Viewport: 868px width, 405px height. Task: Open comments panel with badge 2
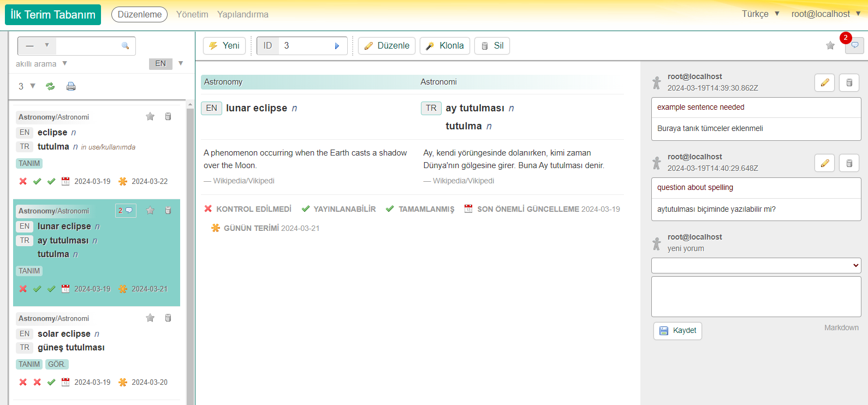(x=854, y=45)
